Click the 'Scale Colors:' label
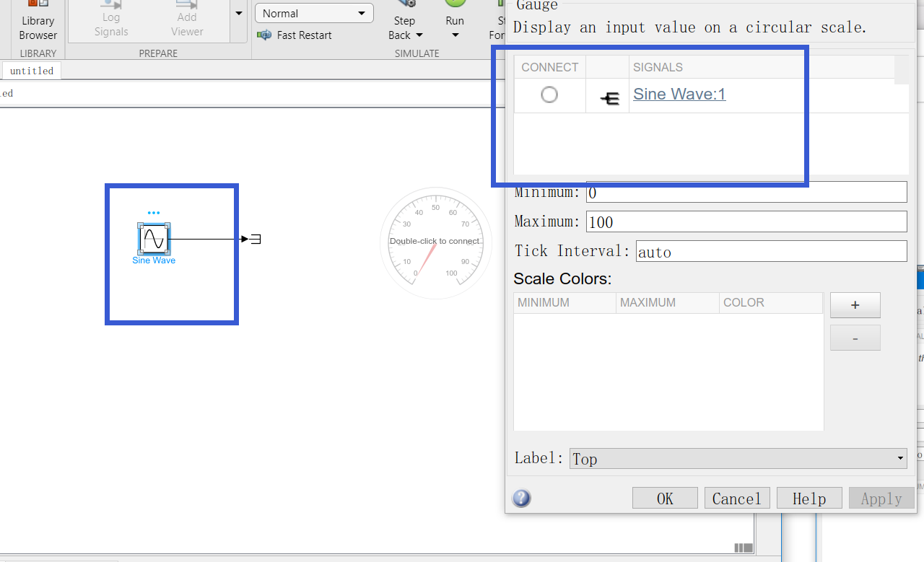The height and width of the screenshot is (562, 924). pos(562,278)
